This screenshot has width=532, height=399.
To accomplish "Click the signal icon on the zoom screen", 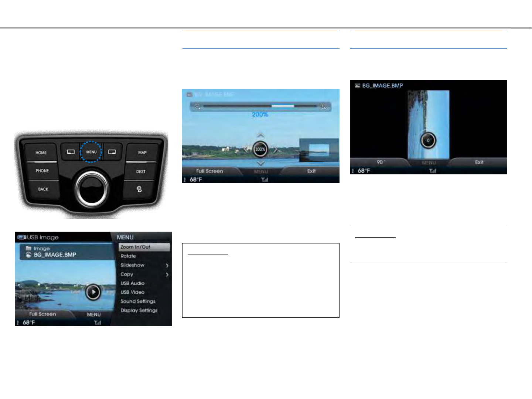I will coord(265,180).
